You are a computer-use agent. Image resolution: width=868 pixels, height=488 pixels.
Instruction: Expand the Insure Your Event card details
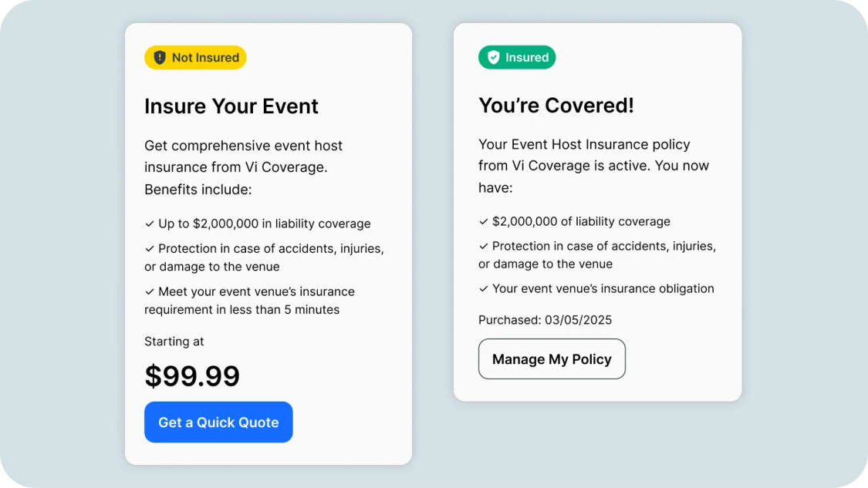269,244
